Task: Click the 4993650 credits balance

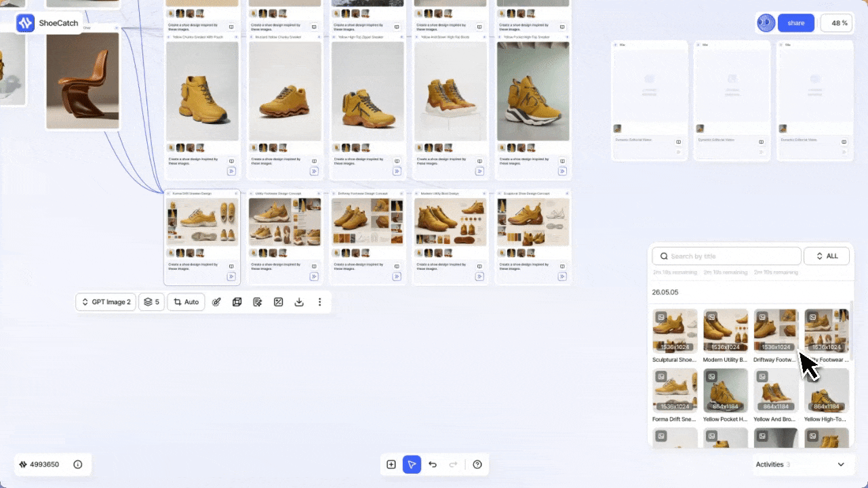Action: pos(39,464)
